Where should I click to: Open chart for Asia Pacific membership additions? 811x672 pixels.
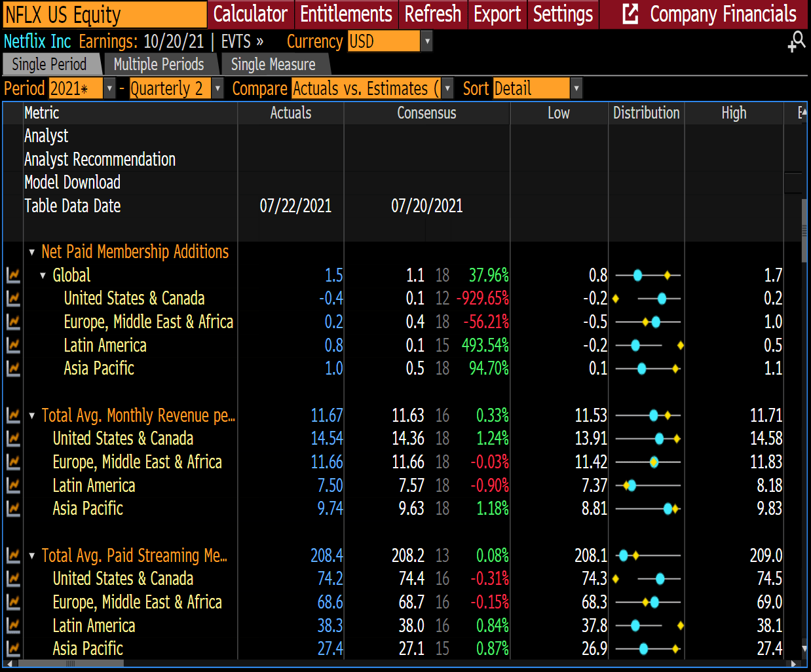tap(12, 369)
